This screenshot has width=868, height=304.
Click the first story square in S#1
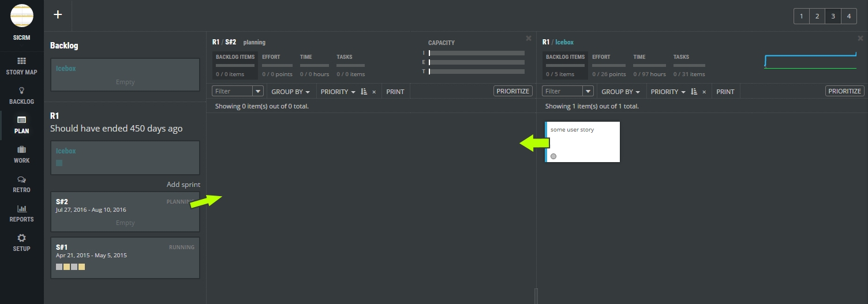click(x=59, y=267)
